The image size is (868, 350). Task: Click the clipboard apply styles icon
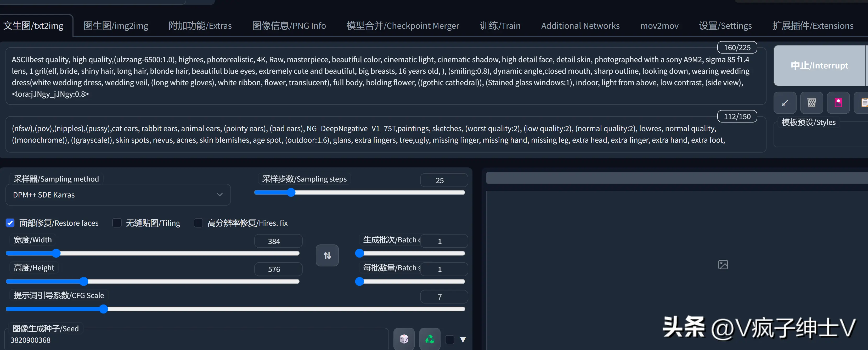click(863, 103)
